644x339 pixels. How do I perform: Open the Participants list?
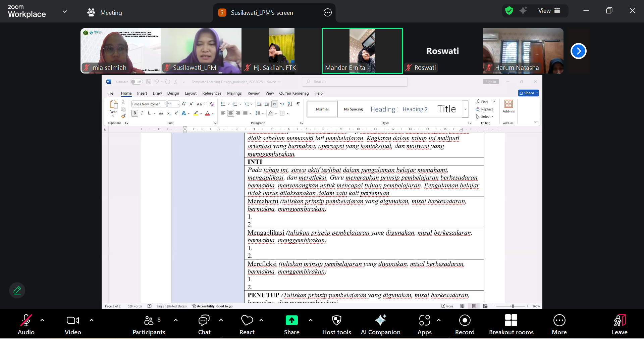click(149, 324)
